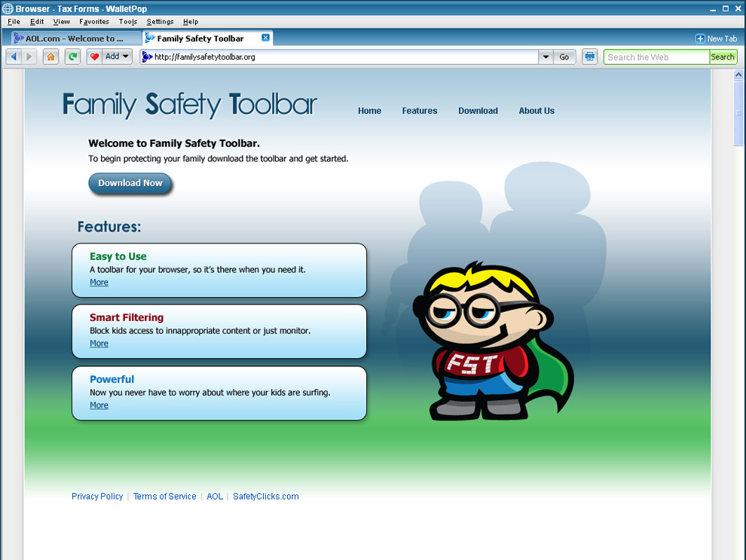The width and height of the screenshot is (746, 560).
Task: Click the red heart Favorites icon
Action: (94, 57)
